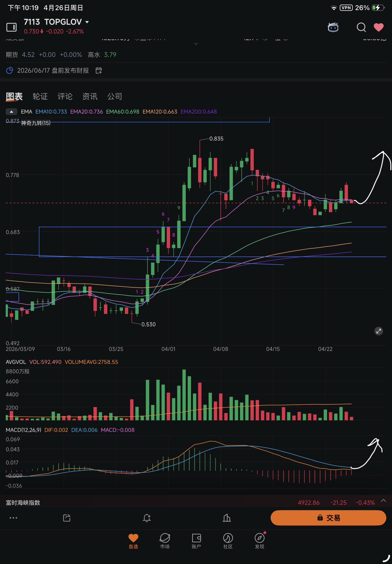Select the EMA10:0.733 legend value
The image size is (392, 564).
51,112
